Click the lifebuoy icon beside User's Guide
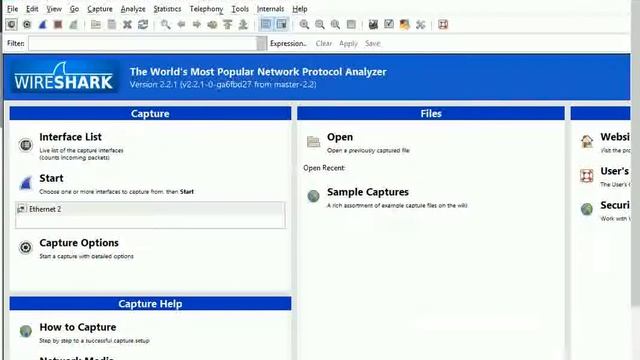640x360 pixels. (x=587, y=176)
